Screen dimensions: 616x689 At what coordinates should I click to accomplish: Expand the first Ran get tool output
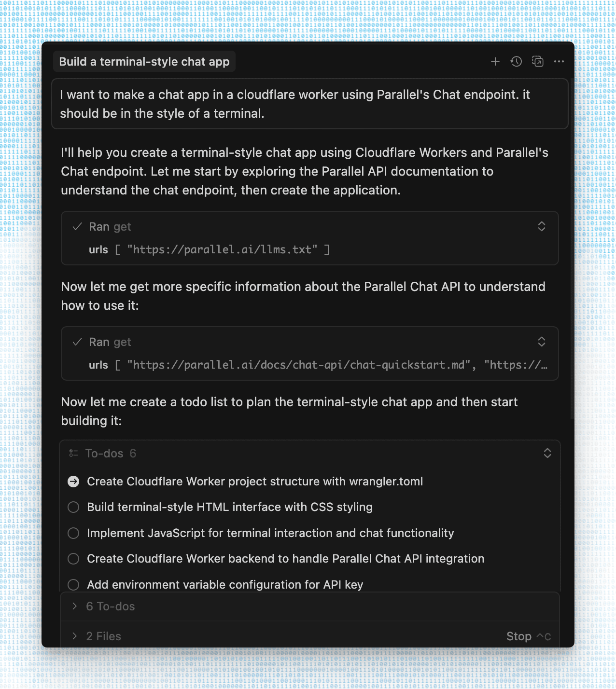click(x=542, y=226)
